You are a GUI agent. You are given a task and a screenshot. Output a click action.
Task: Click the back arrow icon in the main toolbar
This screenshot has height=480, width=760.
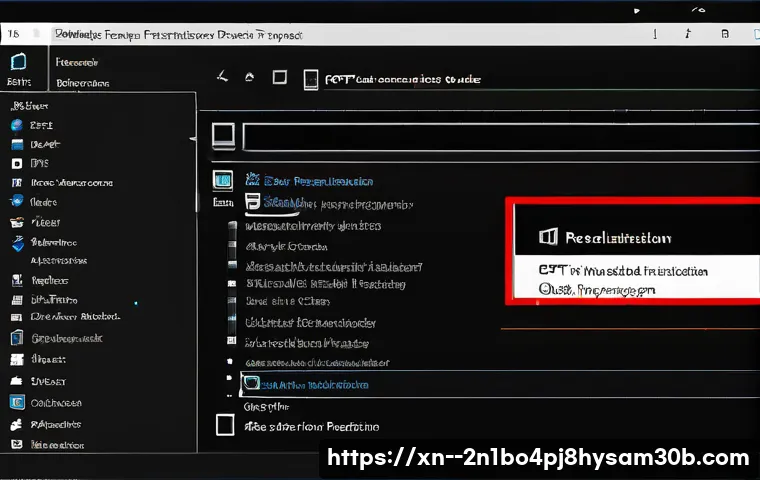click(222, 76)
